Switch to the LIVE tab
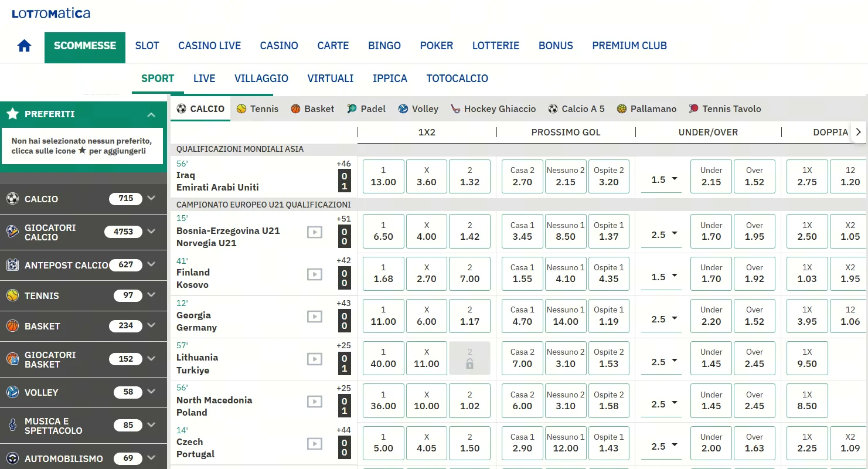Image resolution: width=868 pixels, height=469 pixels. (x=204, y=79)
